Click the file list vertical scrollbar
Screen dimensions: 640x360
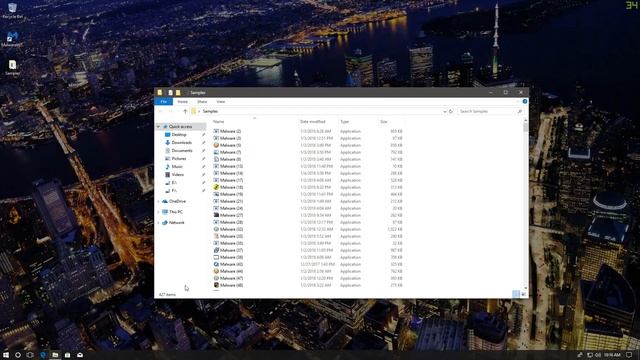coord(525,204)
